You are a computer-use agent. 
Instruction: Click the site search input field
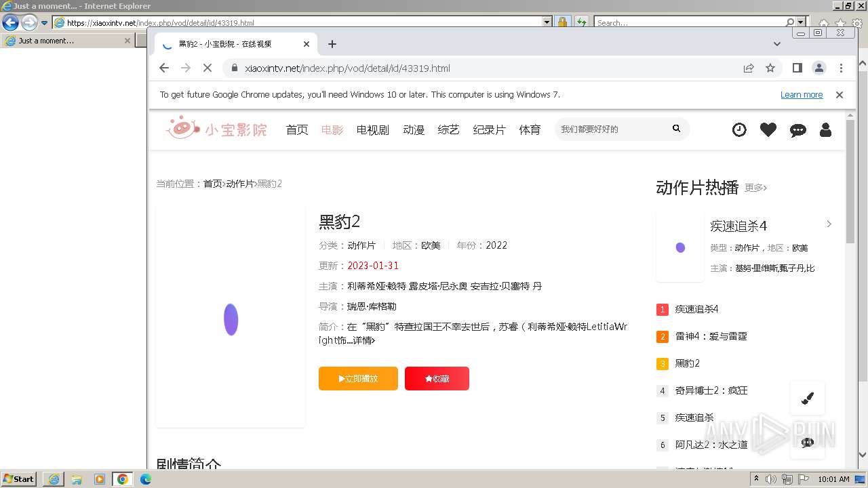click(612, 129)
